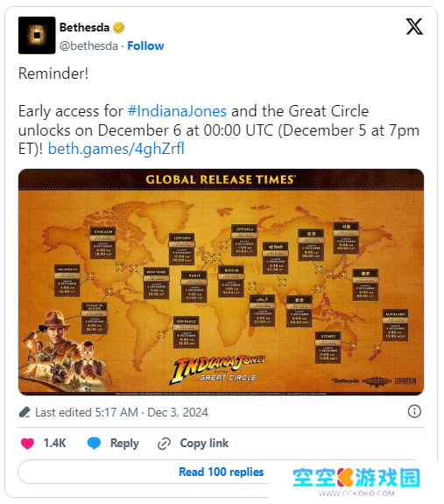Click the Copy link text
Viewport: 444px width, 504px height.
pyautogui.click(x=204, y=444)
